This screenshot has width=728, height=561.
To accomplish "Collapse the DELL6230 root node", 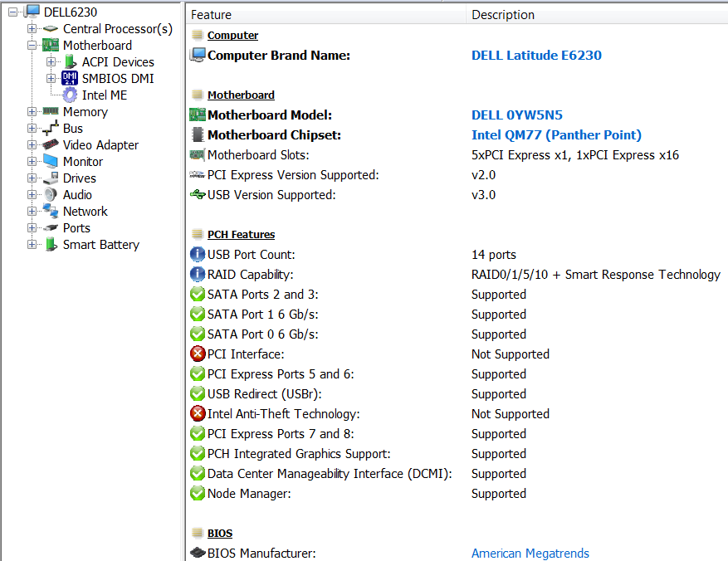I will coord(12,12).
